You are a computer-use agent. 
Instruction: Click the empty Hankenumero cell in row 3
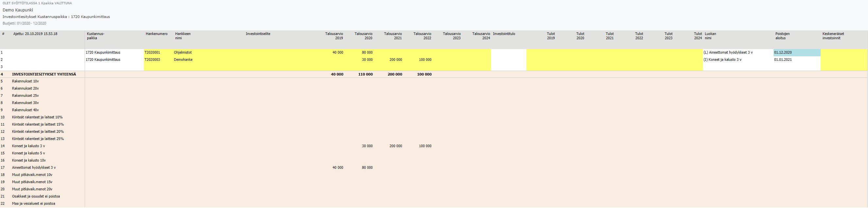[x=158, y=67]
